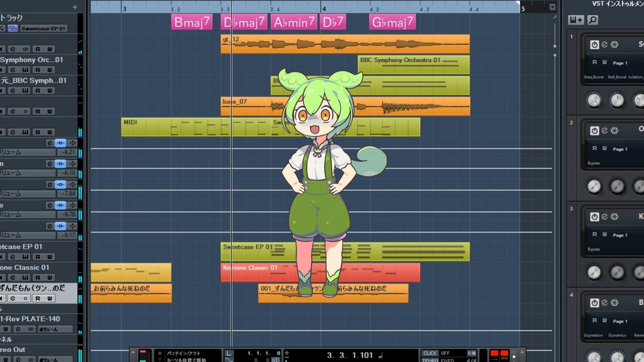Click read R button in VST slot 2
Image resolution: width=644 pixels, height=362 pixels.
pyautogui.click(x=594, y=149)
